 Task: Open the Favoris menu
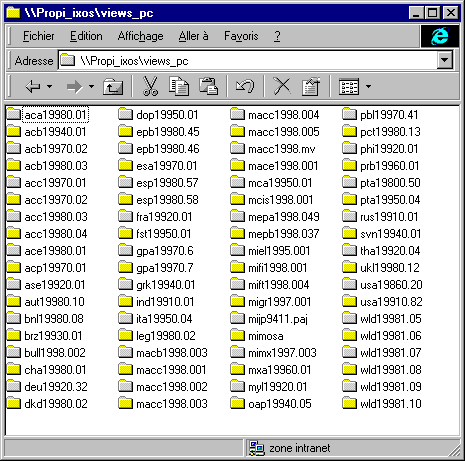tap(241, 36)
